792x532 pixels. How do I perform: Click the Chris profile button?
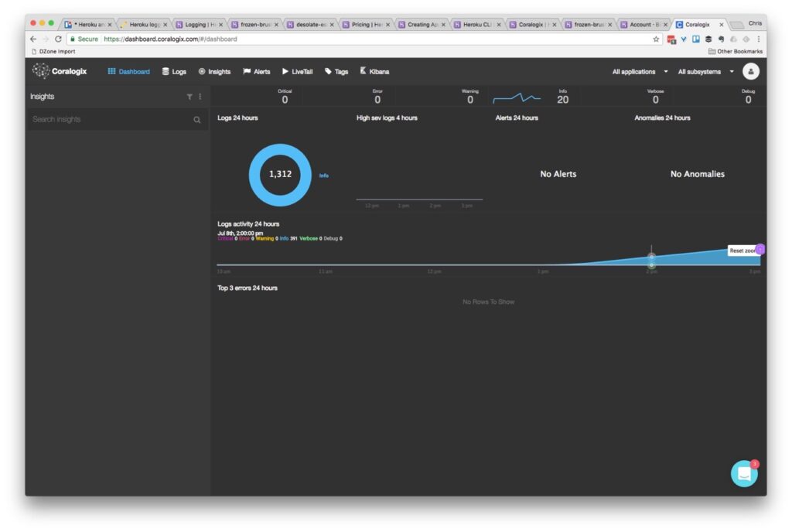click(755, 23)
